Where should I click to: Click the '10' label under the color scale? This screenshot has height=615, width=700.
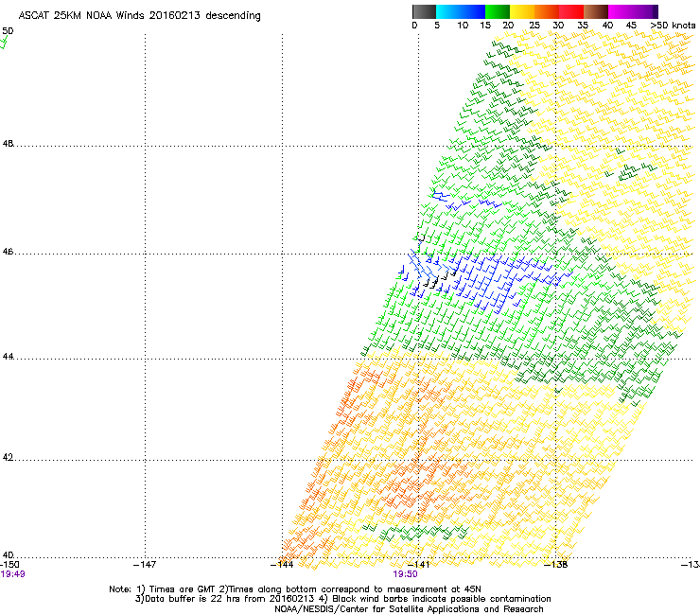pos(463,26)
